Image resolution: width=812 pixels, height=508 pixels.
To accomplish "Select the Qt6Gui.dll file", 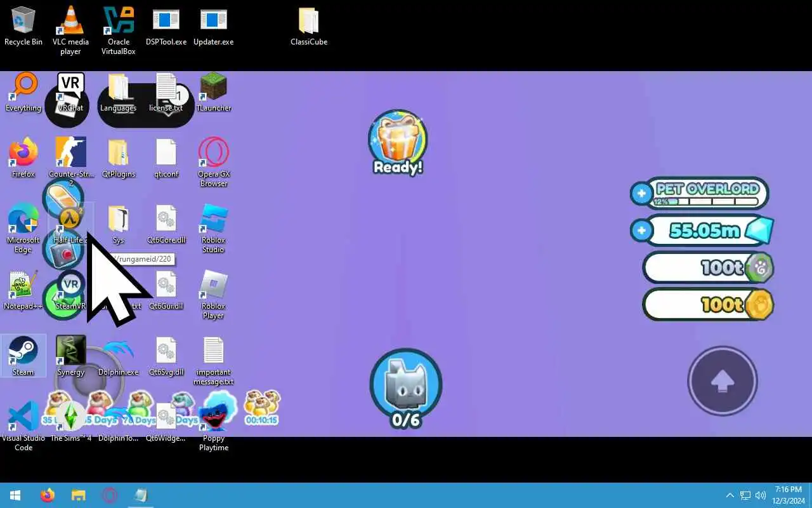I will click(x=166, y=291).
